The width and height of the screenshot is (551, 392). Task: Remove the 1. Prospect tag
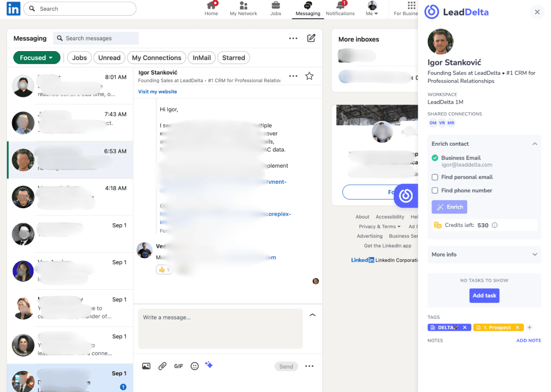coord(517,327)
